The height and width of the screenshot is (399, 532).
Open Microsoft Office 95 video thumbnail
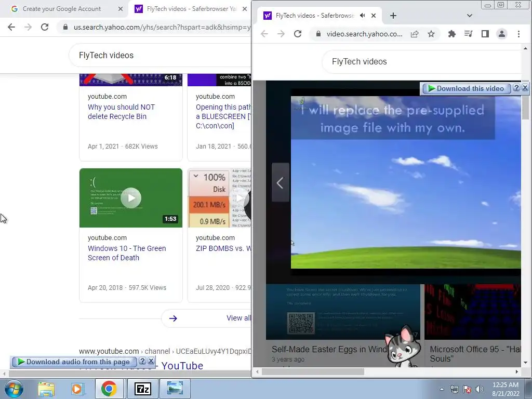473,312
